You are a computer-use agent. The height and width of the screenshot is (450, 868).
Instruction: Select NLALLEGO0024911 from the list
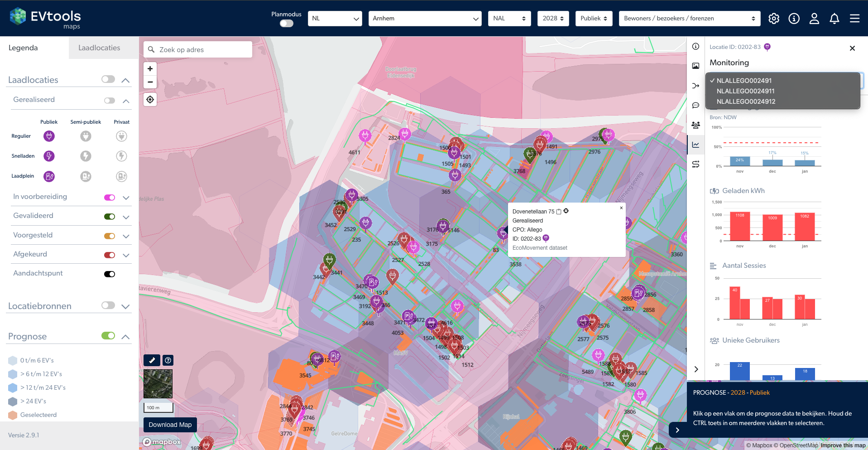click(745, 91)
